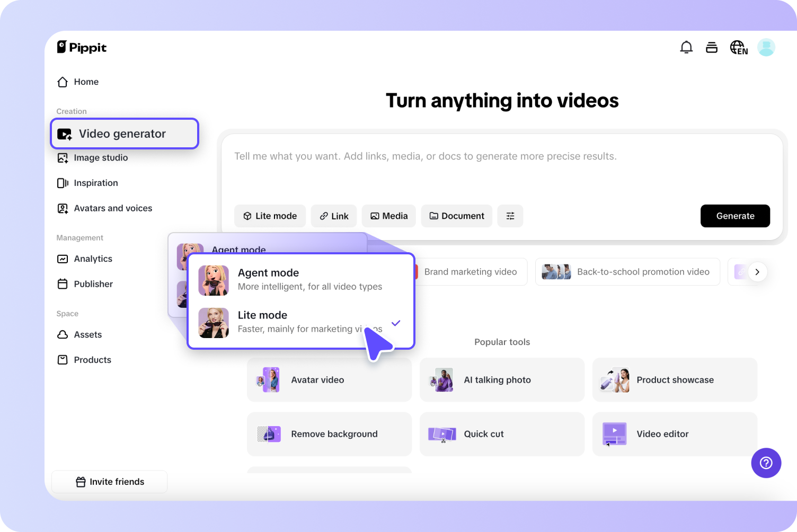The image size is (797, 532).
Task: Open the help question-mark button
Action: [766, 463]
